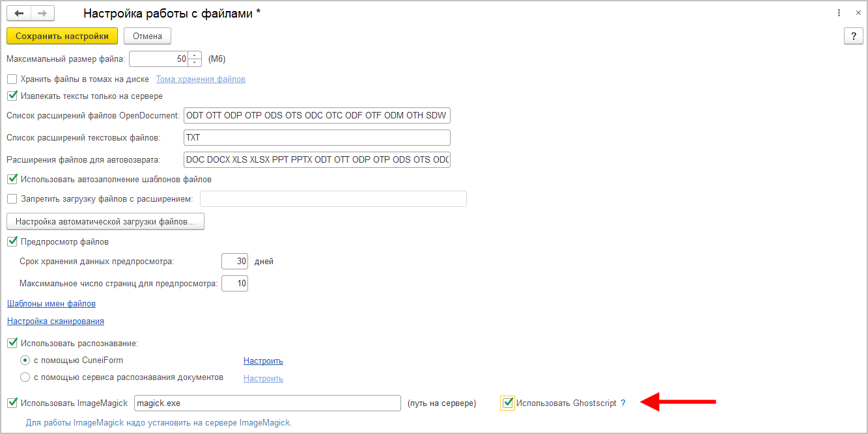The width and height of the screenshot is (868, 434).
Task: Select the CuneiForm recognition radio button
Action: tap(25, 360)
